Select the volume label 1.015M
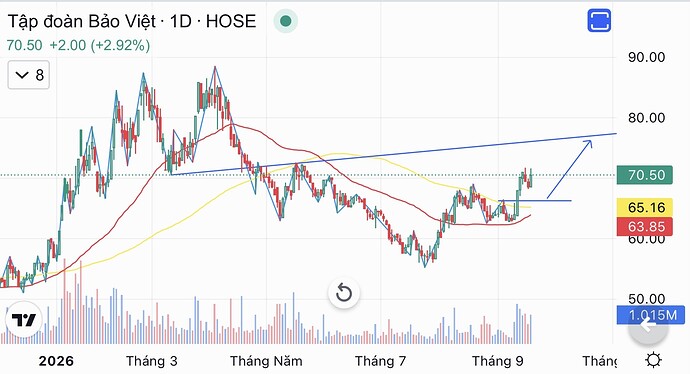 [x=650, y=315]
